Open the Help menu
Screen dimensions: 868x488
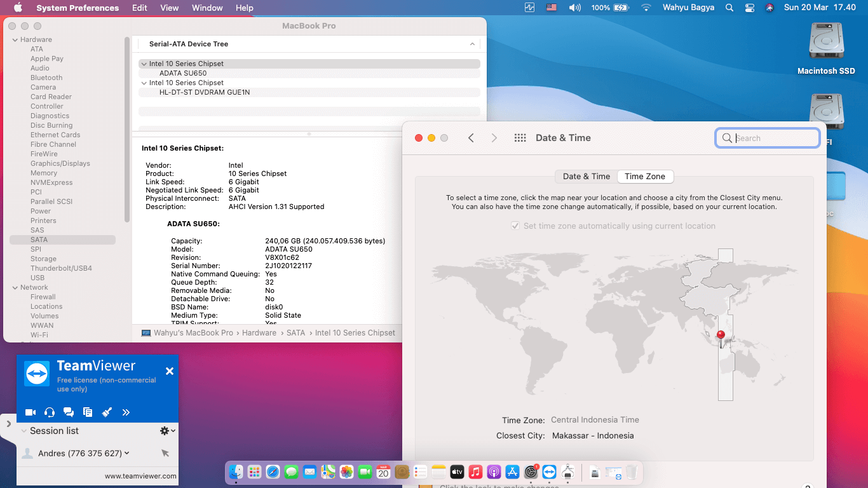245,8
